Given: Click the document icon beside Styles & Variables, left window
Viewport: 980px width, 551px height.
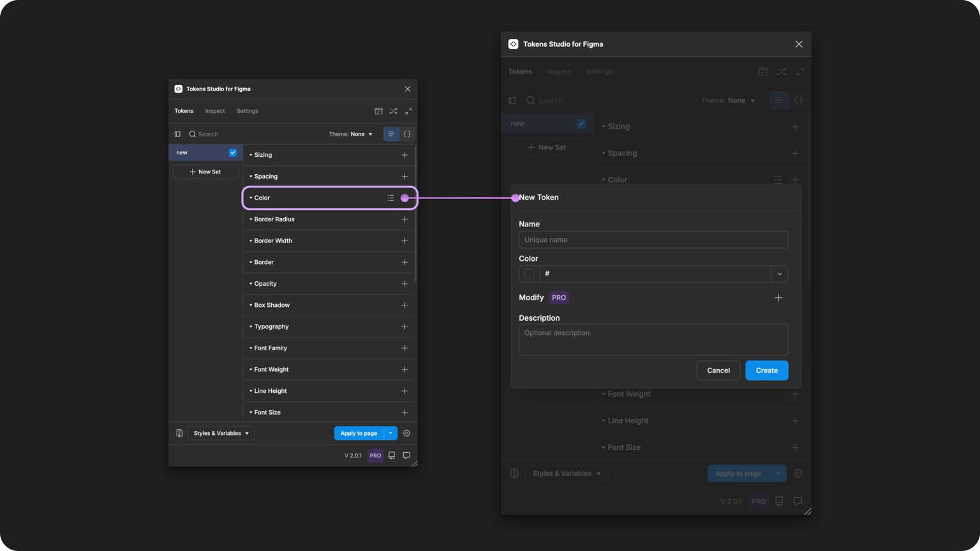Looking at the screenshot, I should [179, 434].
